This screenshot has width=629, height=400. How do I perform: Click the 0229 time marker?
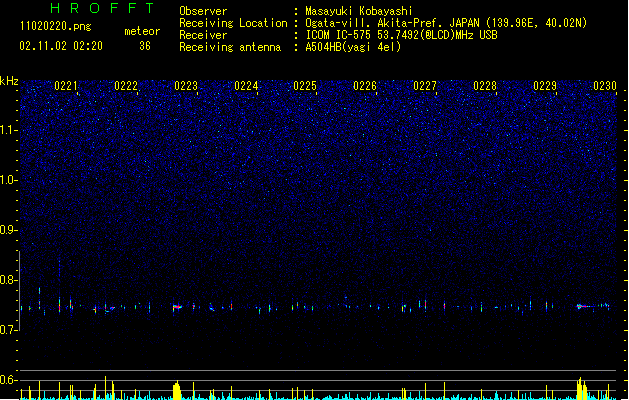click(x=545, y=86)
